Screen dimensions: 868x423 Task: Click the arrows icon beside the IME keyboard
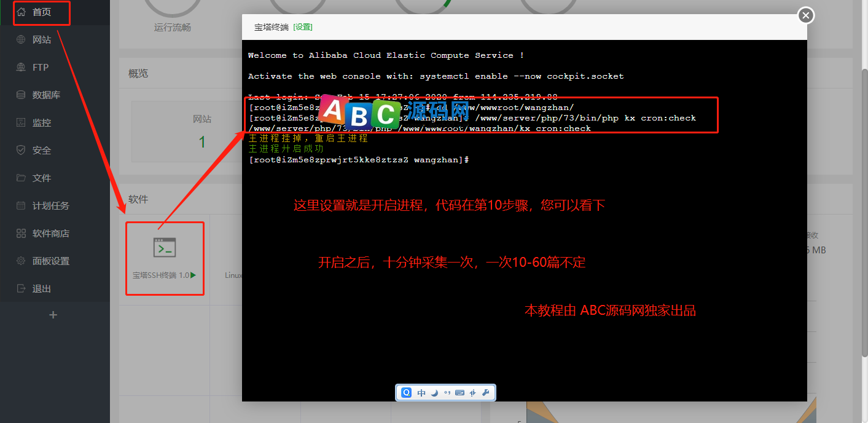[473, 392]
